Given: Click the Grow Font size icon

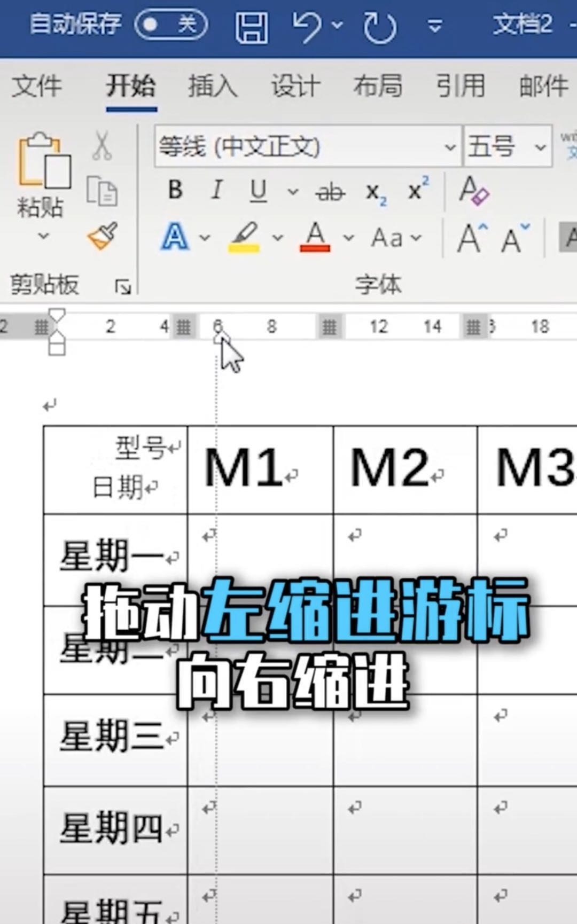Looking at the screenshot, I should coord(473,238).
